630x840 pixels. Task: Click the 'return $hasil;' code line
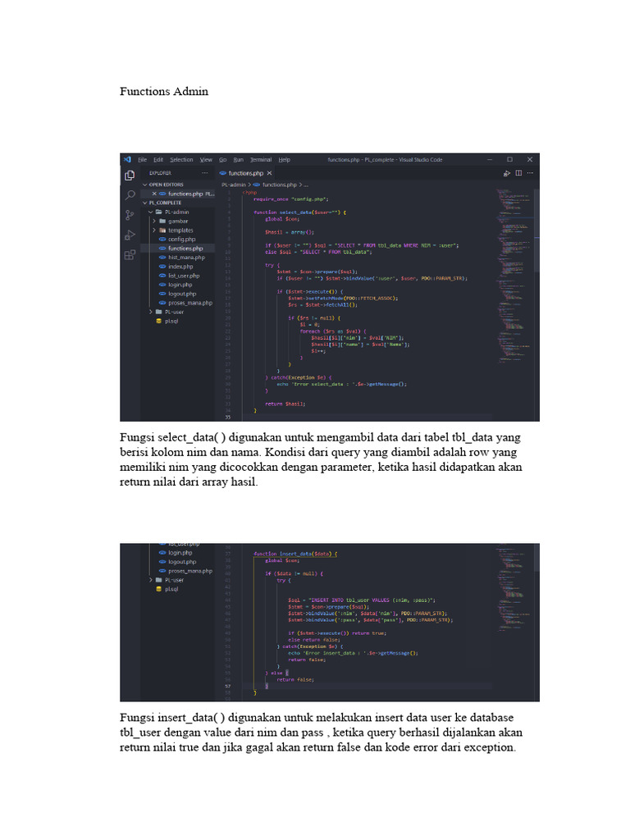(x=285, y=404)
